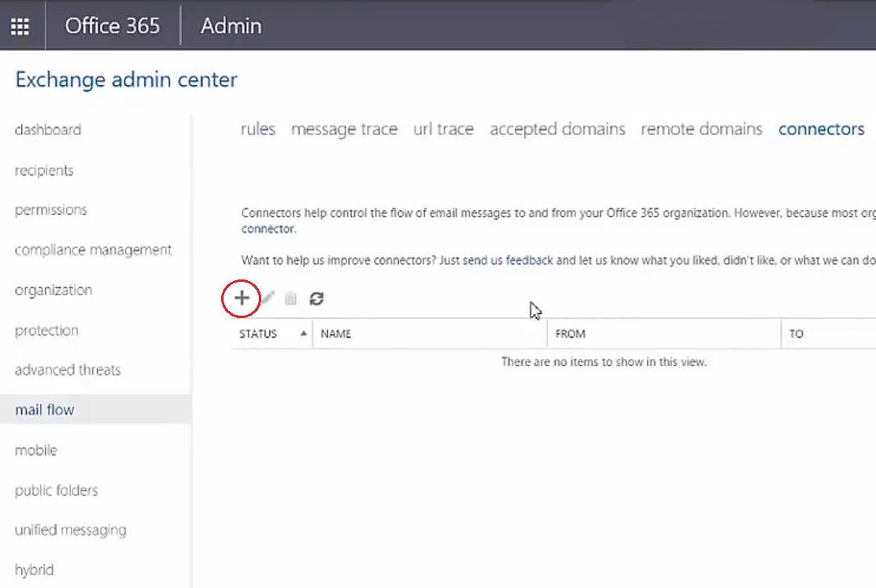Image resolution: width=876 pixels, height=588 pixels.
Task: Navigate to organization section
Action: pos(54,290)
